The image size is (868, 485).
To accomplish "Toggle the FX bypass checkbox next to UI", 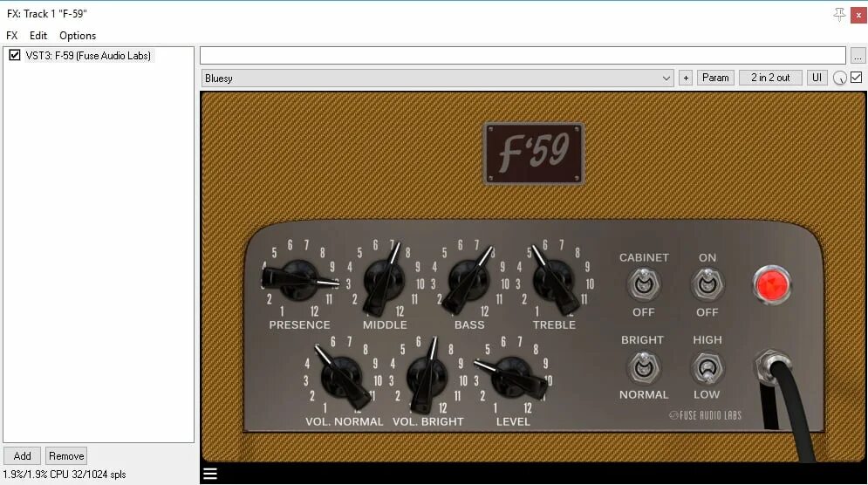I will tap(857, 78).
